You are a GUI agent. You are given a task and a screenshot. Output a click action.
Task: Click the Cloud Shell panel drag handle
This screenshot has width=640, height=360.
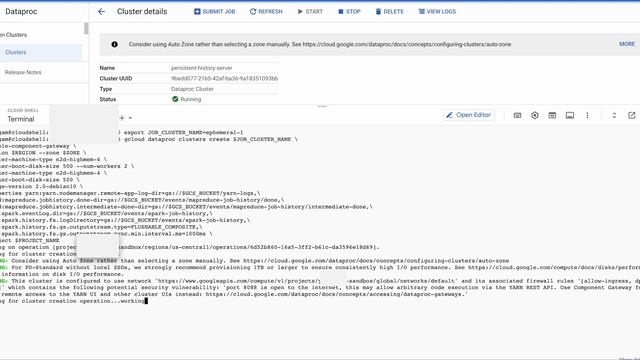(322, 106)
